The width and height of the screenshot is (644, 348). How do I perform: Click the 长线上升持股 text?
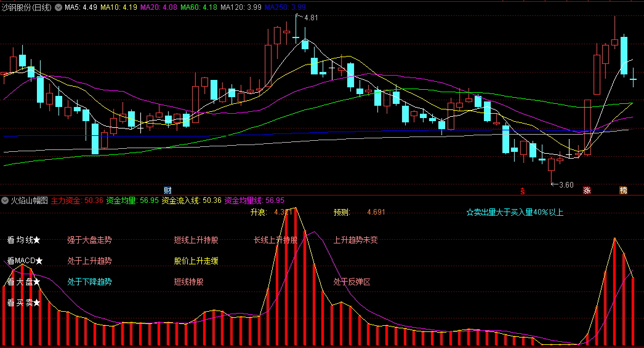276,240
